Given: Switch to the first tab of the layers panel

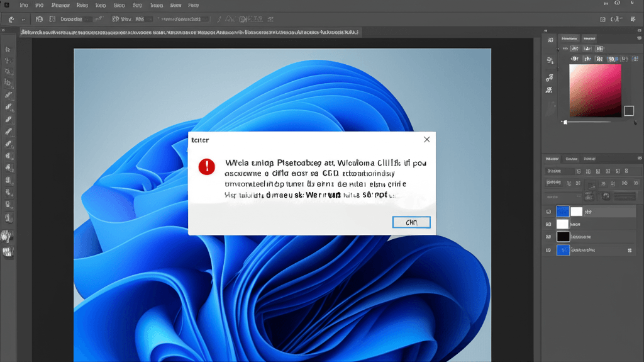Looking at the screenshot, I should click(552, 159).
